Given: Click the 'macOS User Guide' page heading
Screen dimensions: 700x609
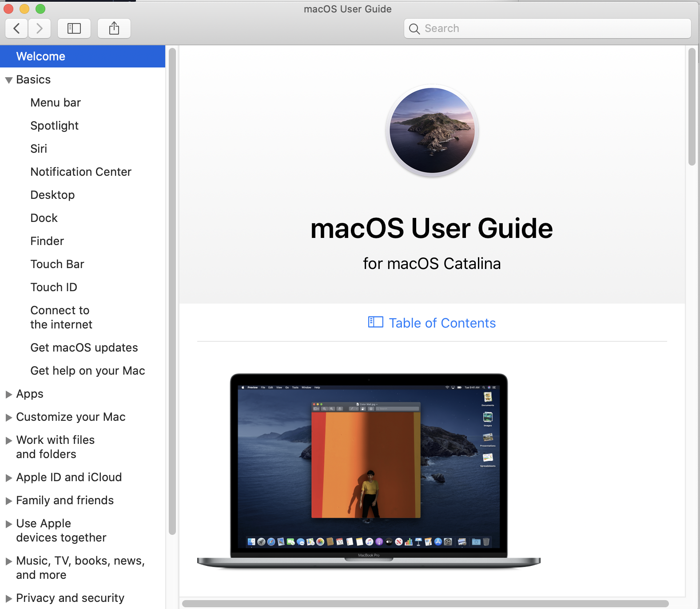Looking at the screenshot, I should click(432, 228).
